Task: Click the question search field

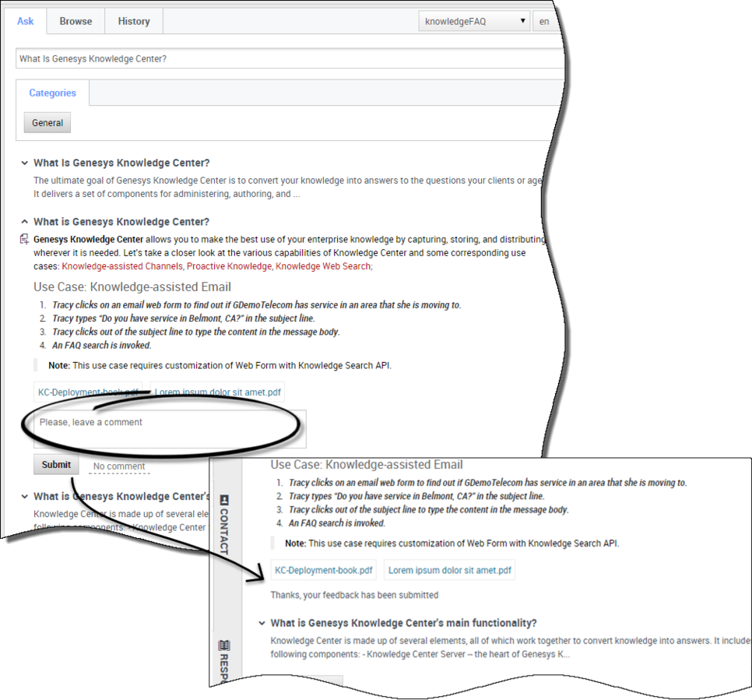Action: click(290, 58)
